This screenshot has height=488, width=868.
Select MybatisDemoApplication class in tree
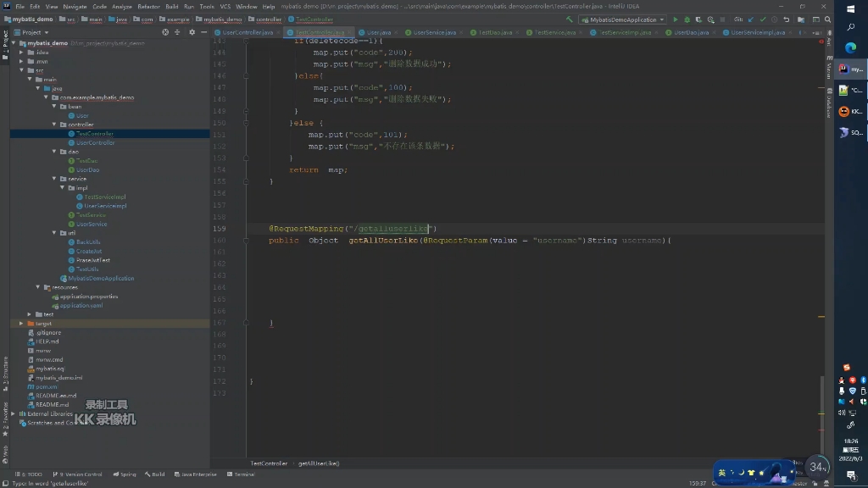point(101,278)
